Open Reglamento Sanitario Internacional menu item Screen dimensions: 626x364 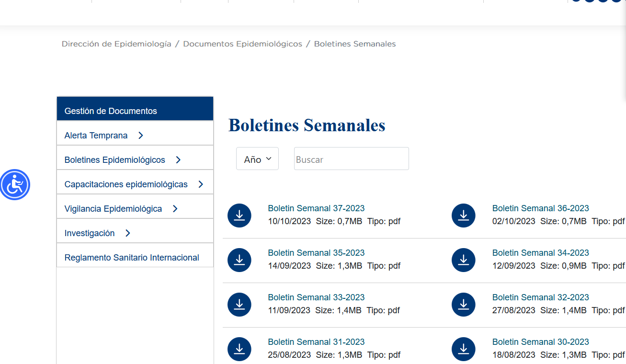[132, 258]
